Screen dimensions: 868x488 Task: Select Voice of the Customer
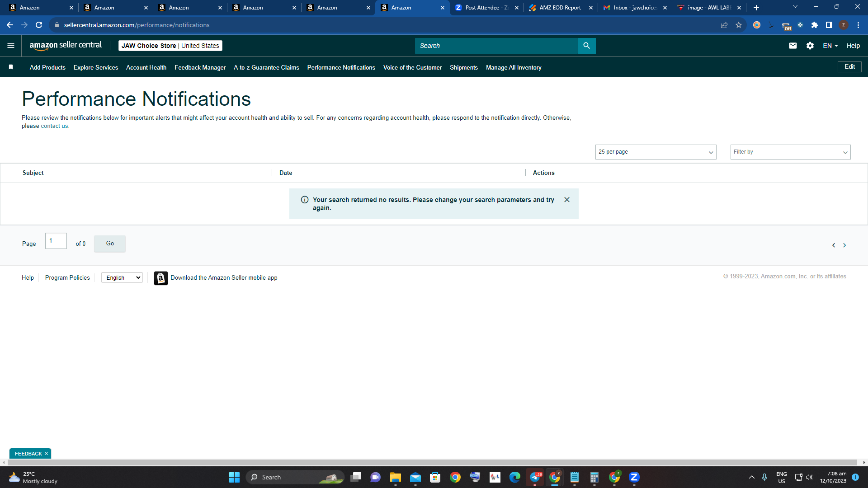(412, 67)
